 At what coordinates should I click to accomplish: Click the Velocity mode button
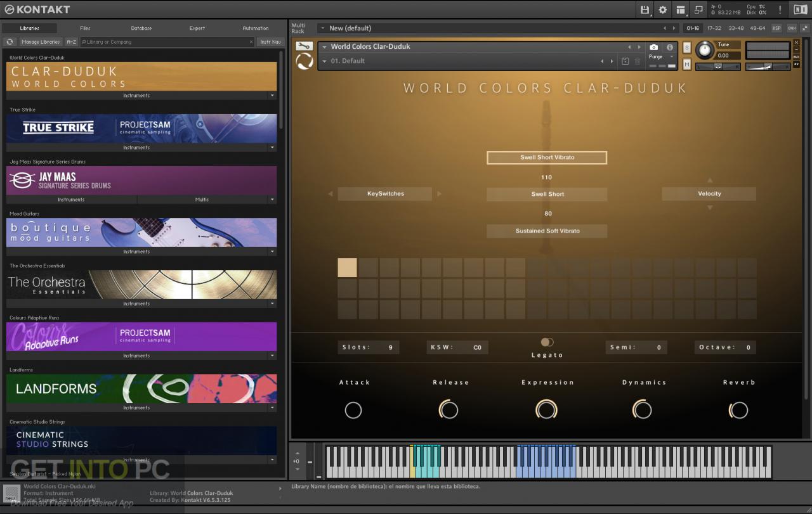coord(709,194)
